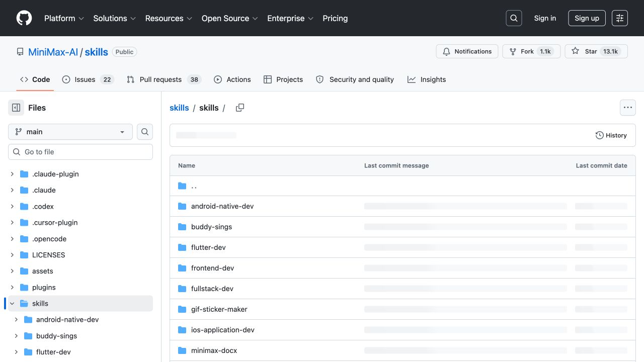Screen dimensions: 644x362
Task: Collapse the file tree sidebar icon
Action: click(x=16, y=108)
